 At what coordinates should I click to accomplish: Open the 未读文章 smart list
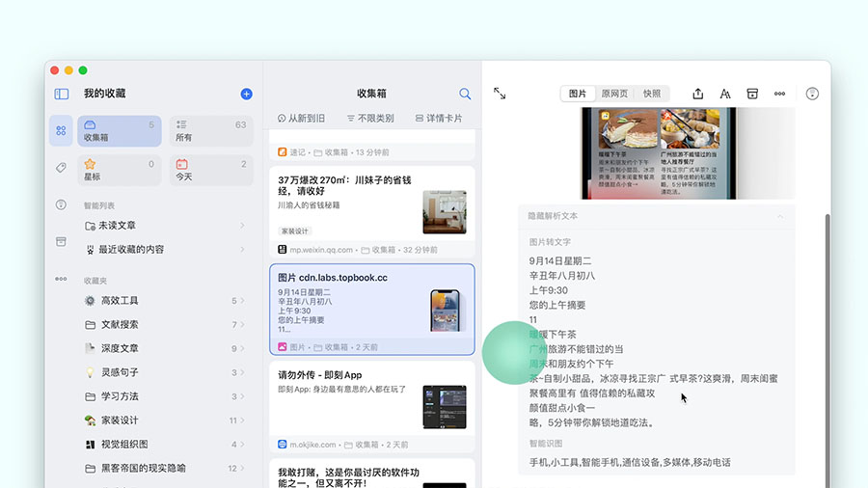coord(117,226)
